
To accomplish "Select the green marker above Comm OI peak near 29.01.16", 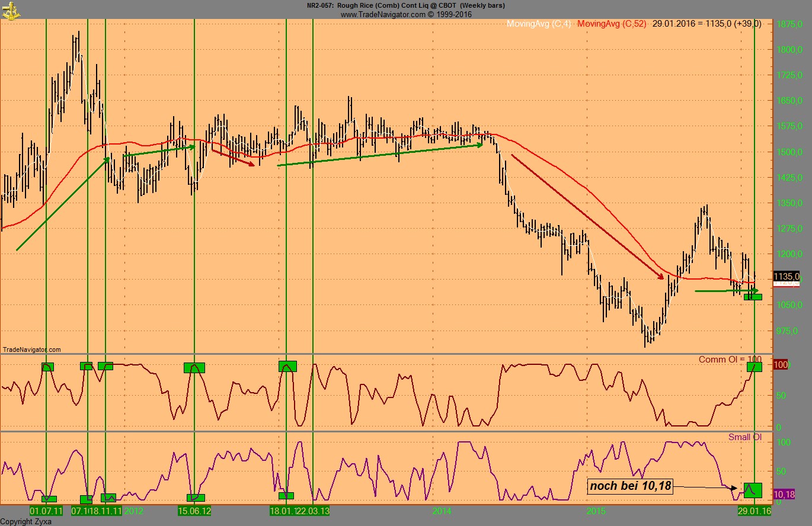I will pos(755,366).
